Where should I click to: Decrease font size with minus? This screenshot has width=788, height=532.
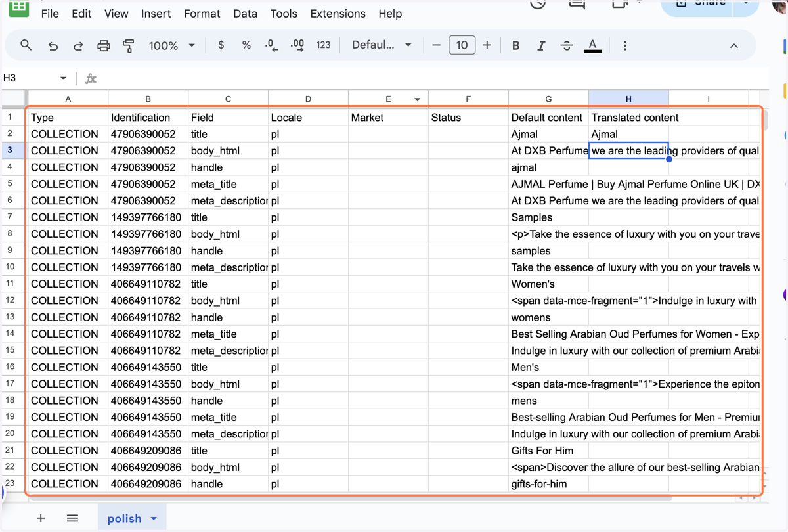pos(436,45)
